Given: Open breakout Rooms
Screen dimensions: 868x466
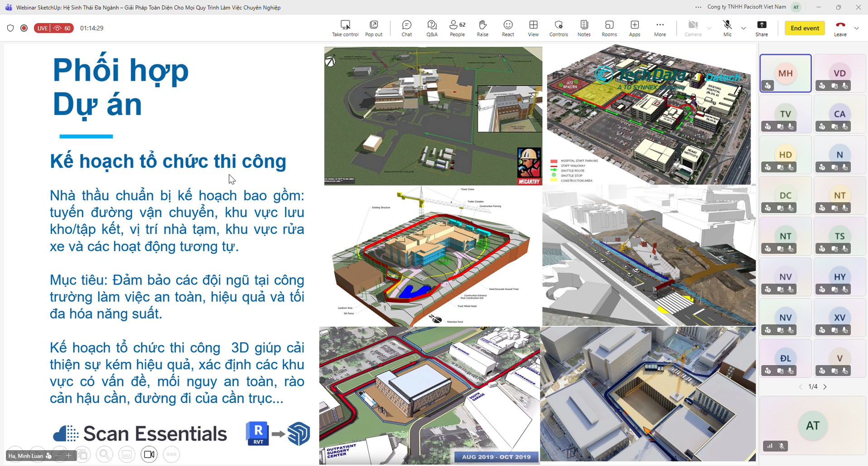Looking at the screenshot, I should [609, 28].
